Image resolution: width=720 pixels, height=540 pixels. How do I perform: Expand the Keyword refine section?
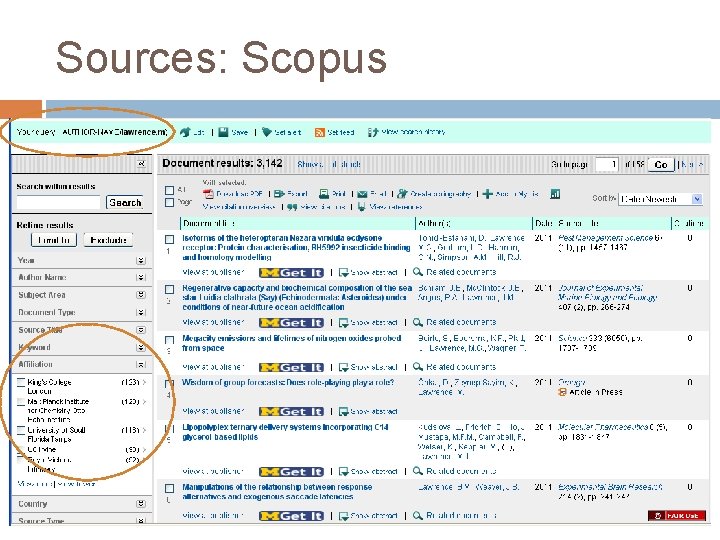pos(141,347)
